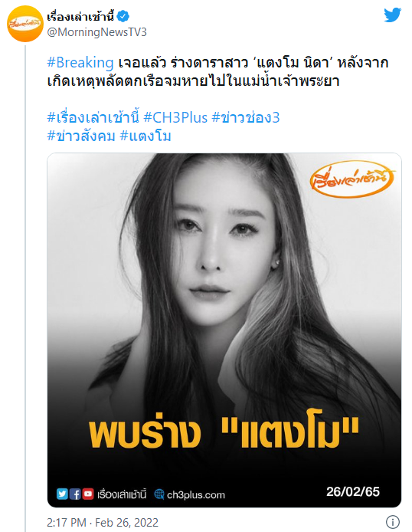Click the เรื่องเล่าเช้านี้ account name
Image resolution: width=412 pixels, height=532 pixels.
[80, 16]
